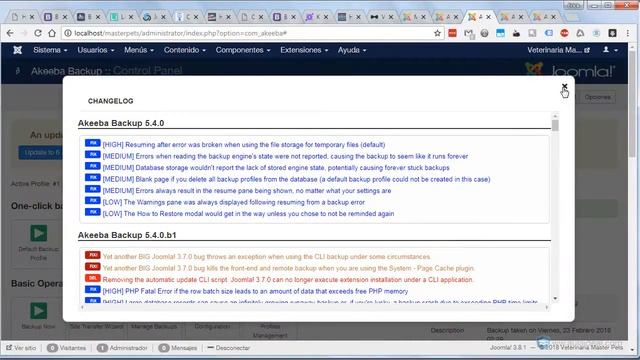640x360 pixels.
Task: Click the red badge beside Page Cache plugin entry
Action: pyautogui.click(x=93, y=267)
